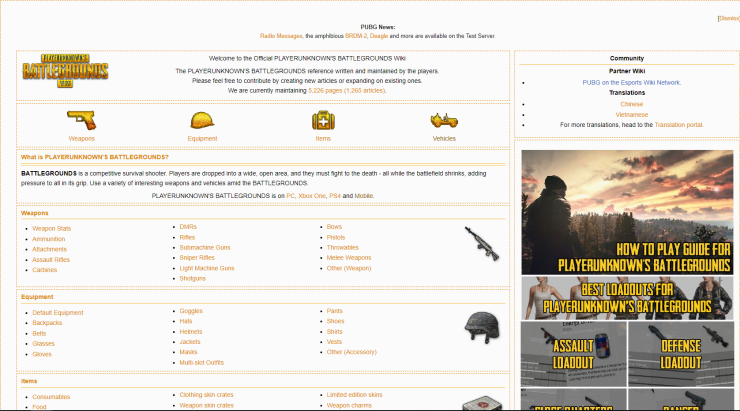Image resolution: width=740 pixels, height=411 pixels.
Task: Click the golden pistol Weapons icon
Action: [81, 120]
